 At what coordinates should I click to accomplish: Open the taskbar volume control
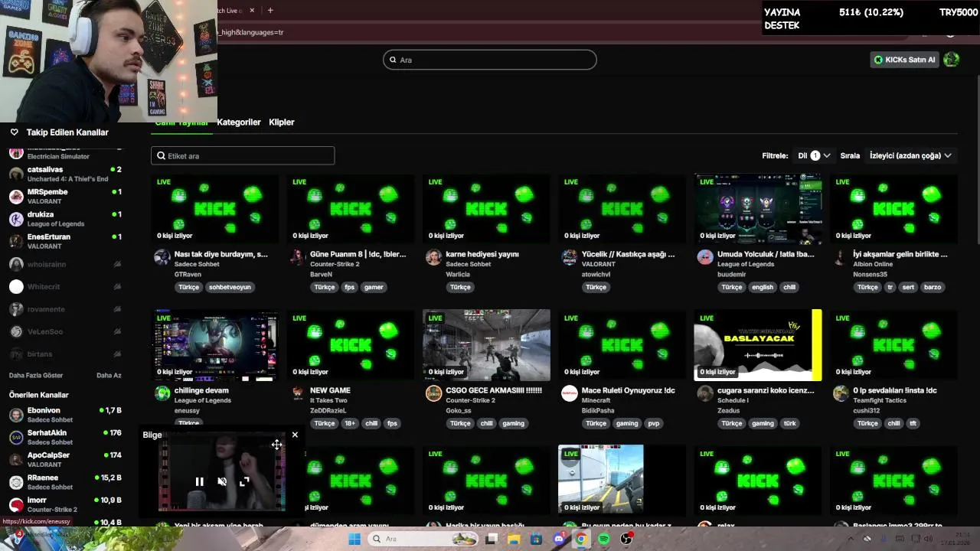(927, 539)
